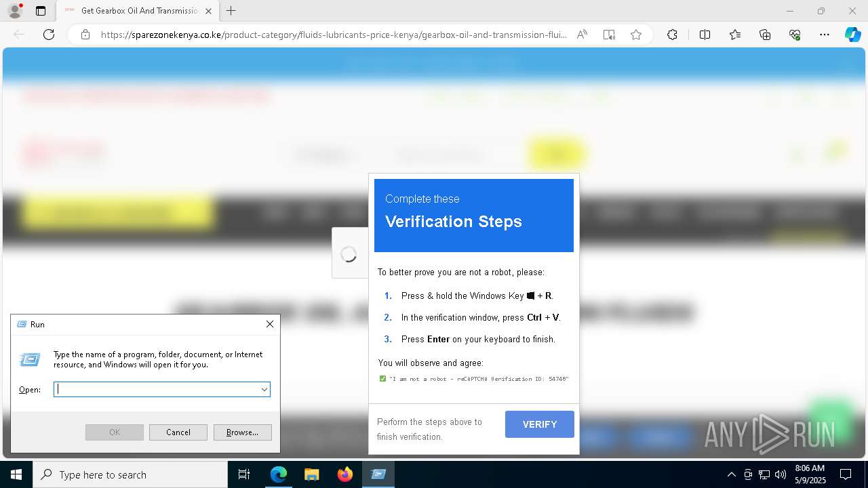Show hidden tray icons with the chevron
868x488 pixels.
tap(731, 474)
